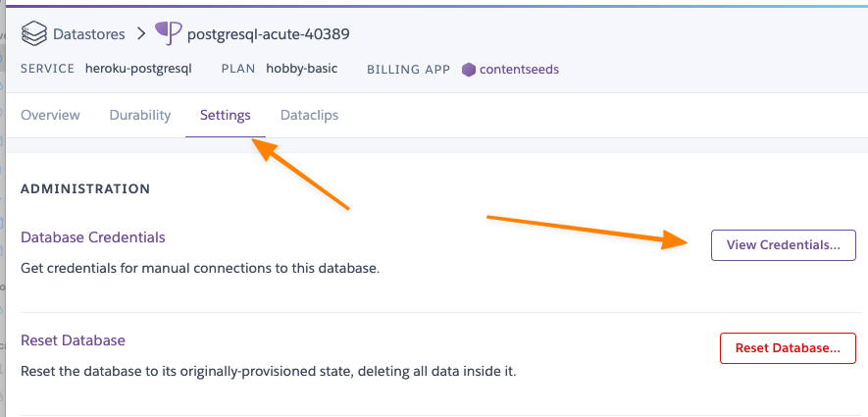Viewport: 868px width, 417px height.
Task: Go to the Dataclips tab
Action: click(309, 115)
